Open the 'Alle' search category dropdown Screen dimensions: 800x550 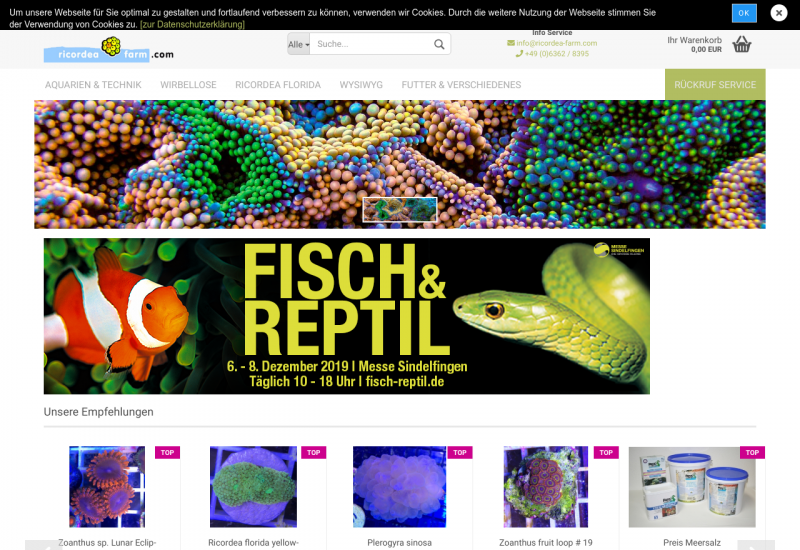click(x=298, y=44)
